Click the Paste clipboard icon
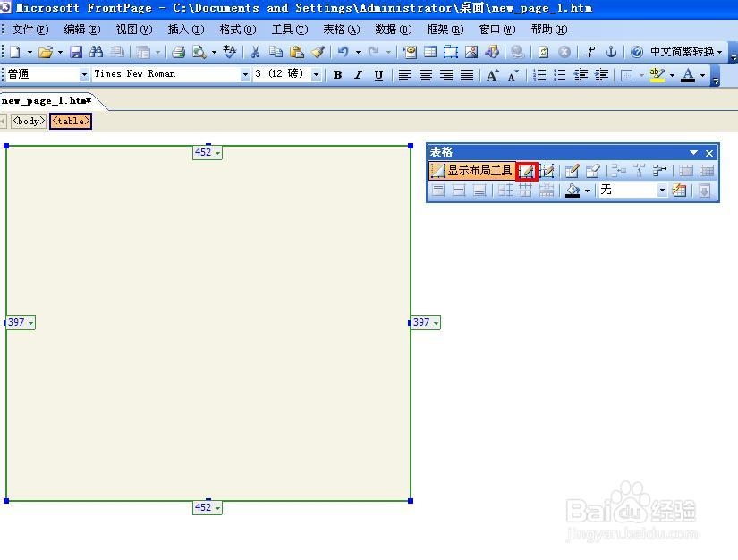 (x=296, y=52)
